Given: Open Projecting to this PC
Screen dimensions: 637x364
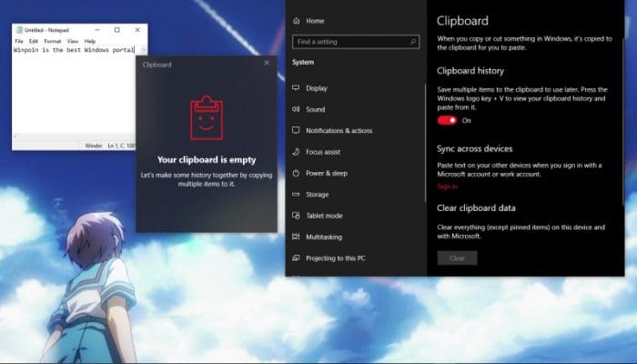Looking at the screenshot, I should point(337,258).
